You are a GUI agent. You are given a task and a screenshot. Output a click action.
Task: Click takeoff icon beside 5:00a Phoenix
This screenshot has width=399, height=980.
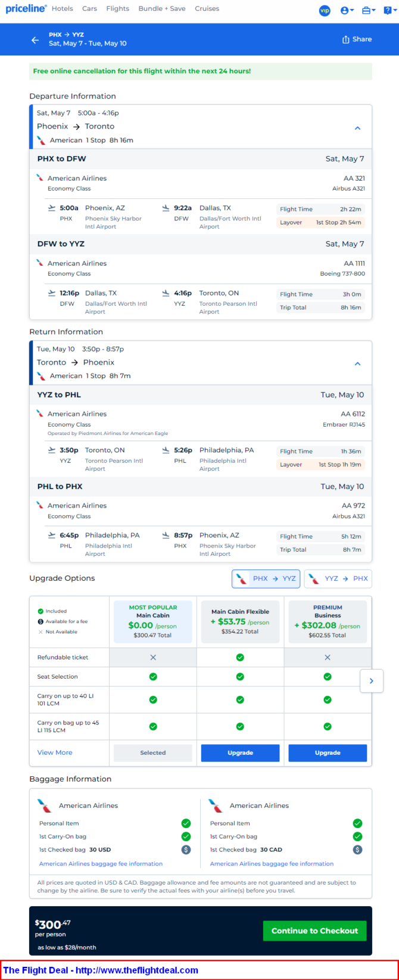(52, 208)
